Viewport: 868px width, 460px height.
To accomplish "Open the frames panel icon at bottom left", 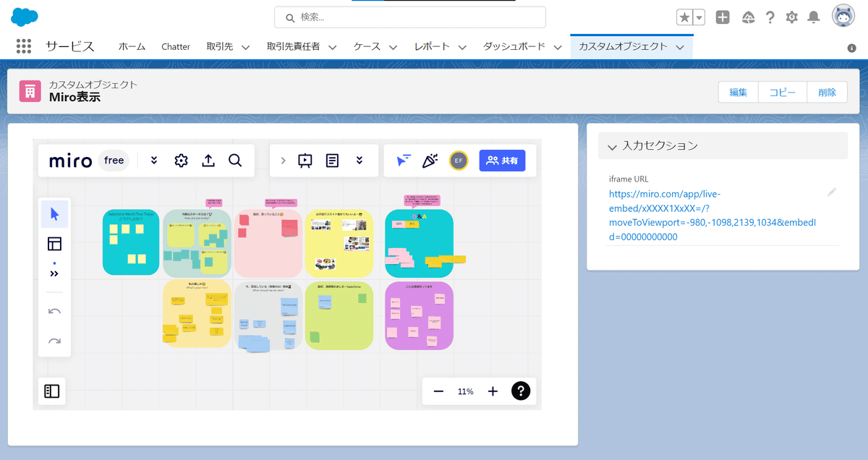I will tap(51, 391).
